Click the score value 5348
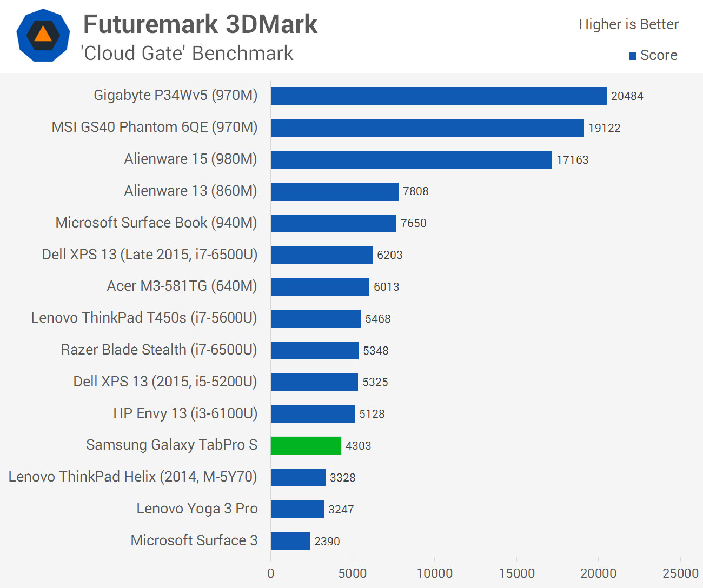 coord(376,351)
